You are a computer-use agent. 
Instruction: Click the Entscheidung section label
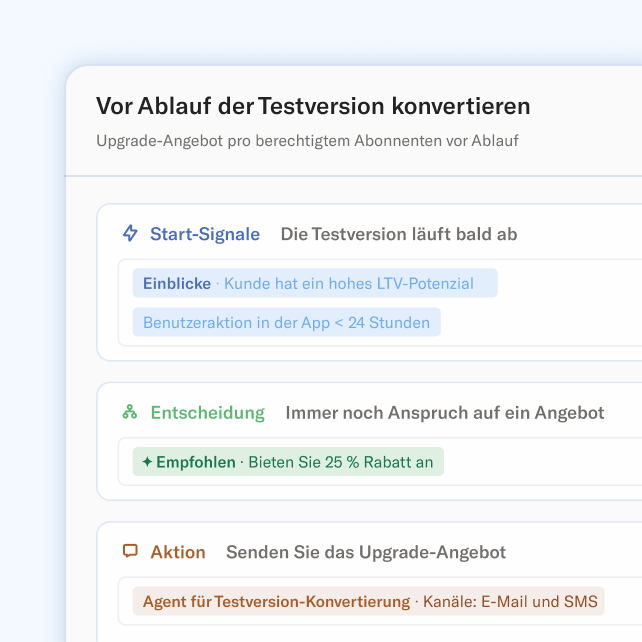[x=208, y=413]
